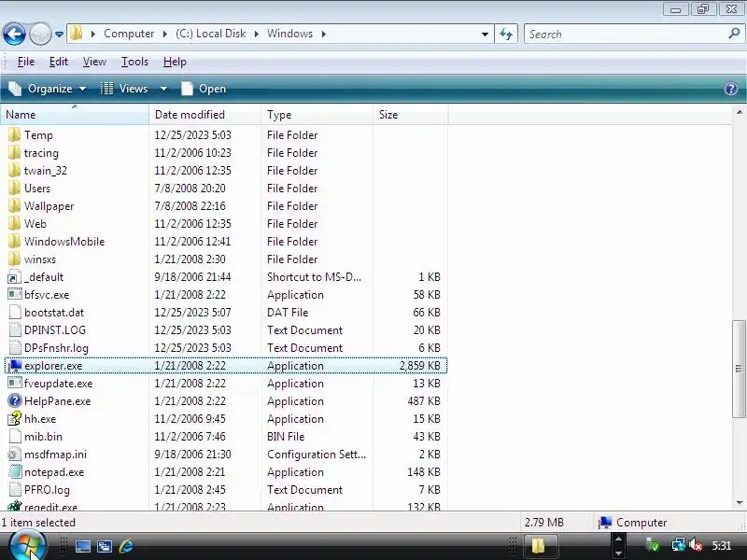747x560 pixels.
Task: Click the magnifier search icon
Action: [734, 34]
